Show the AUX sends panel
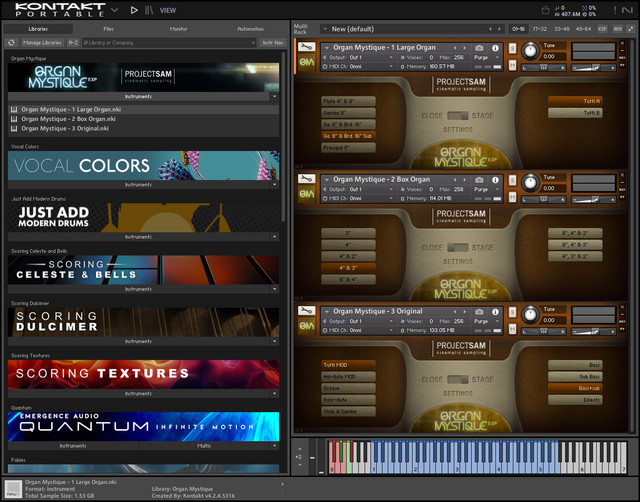Image resolution: width=640 pixels, height=502 pixels. click(x=618, y=29)
